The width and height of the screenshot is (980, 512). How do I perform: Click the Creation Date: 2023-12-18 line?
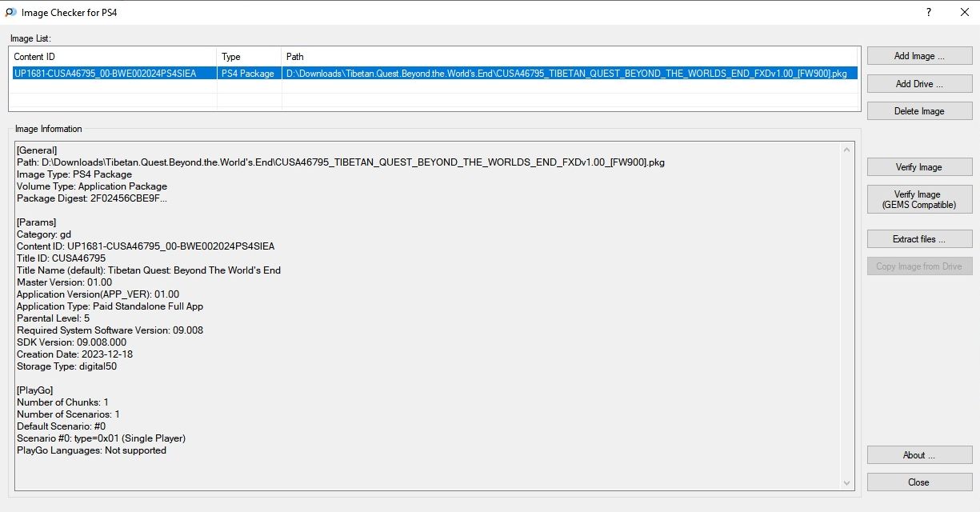click(x=74, y=354)
